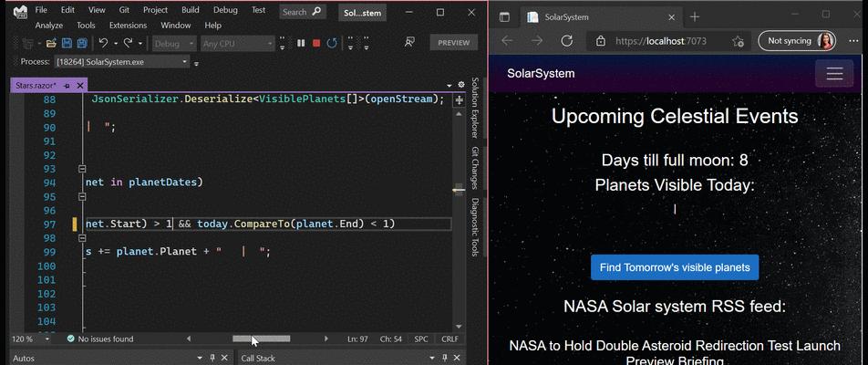Viewport: 868px width, 365px height.
Task: Close the SolarSystem browser tab
Action: click(671, 17)
